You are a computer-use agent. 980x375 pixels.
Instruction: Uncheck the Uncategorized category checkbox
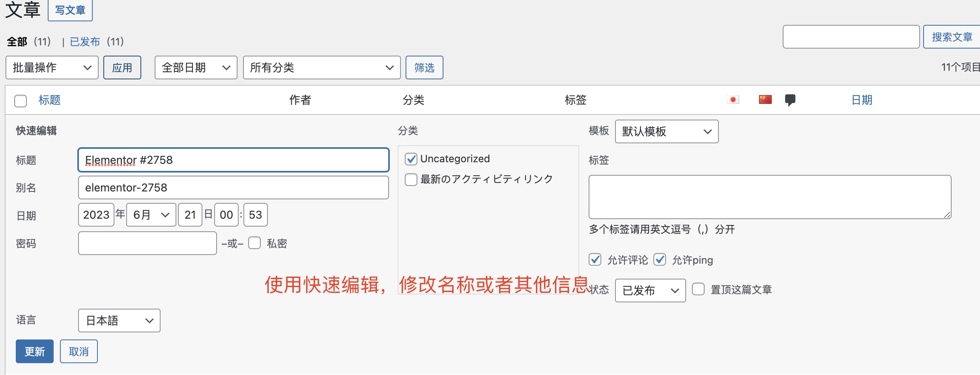[x=411, y=159]
